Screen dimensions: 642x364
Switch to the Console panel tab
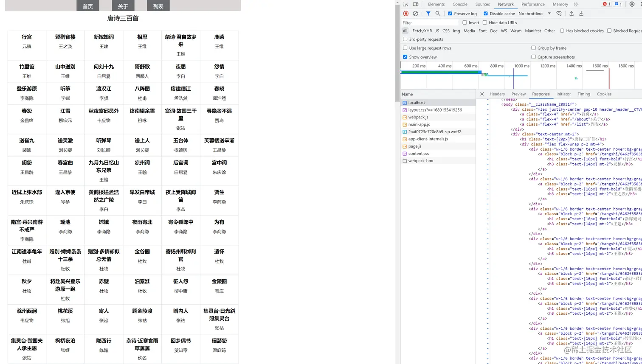pyautogui.click(x=460, y=4)
